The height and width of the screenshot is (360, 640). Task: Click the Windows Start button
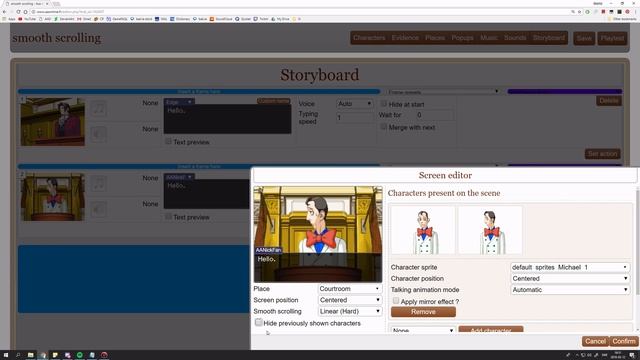pos(6,355)
